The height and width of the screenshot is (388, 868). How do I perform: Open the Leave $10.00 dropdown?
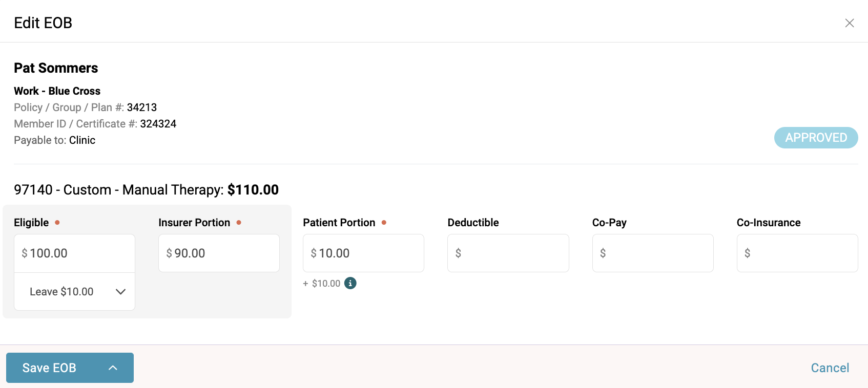[75, 292]
